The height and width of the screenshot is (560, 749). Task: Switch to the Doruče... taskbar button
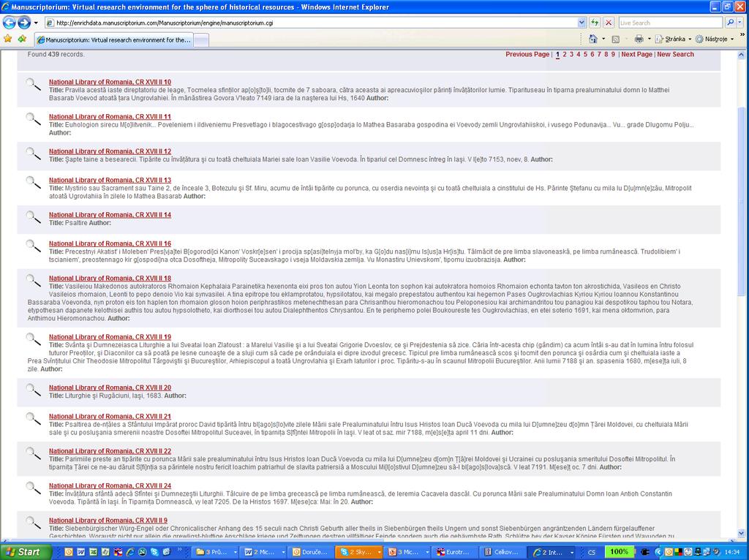(312, 552)
